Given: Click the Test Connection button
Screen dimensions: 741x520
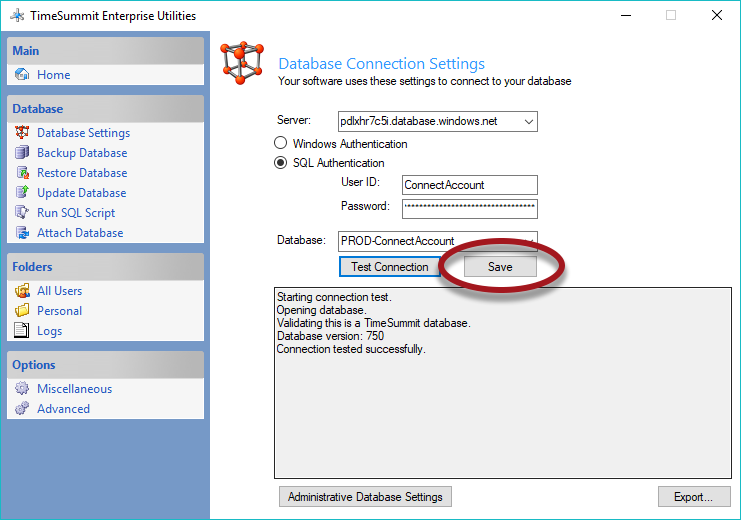Looking at the screenshot, I should pyautogui.click(x=390, y=267).
